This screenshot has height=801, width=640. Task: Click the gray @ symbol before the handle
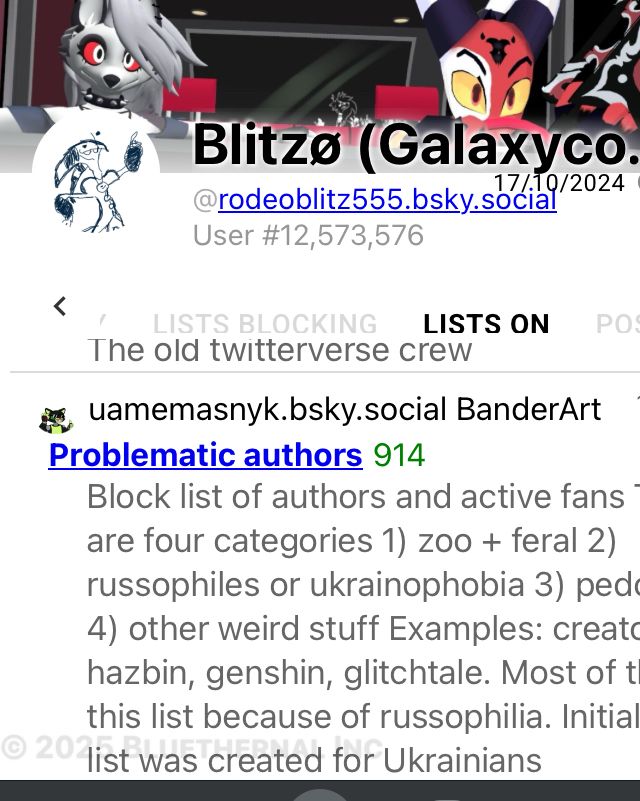(x=205, y=200)
